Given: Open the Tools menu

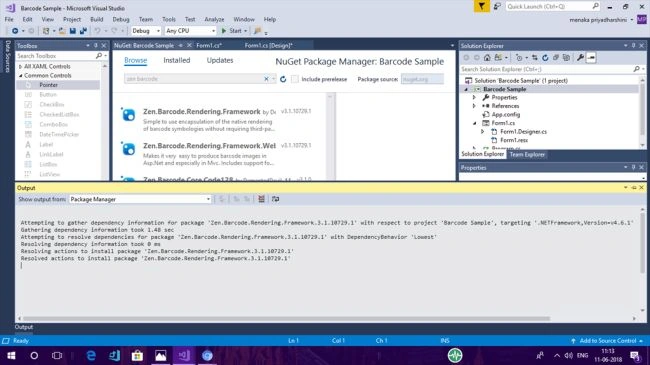Looking at the screenshot, I should click(169, 19).
